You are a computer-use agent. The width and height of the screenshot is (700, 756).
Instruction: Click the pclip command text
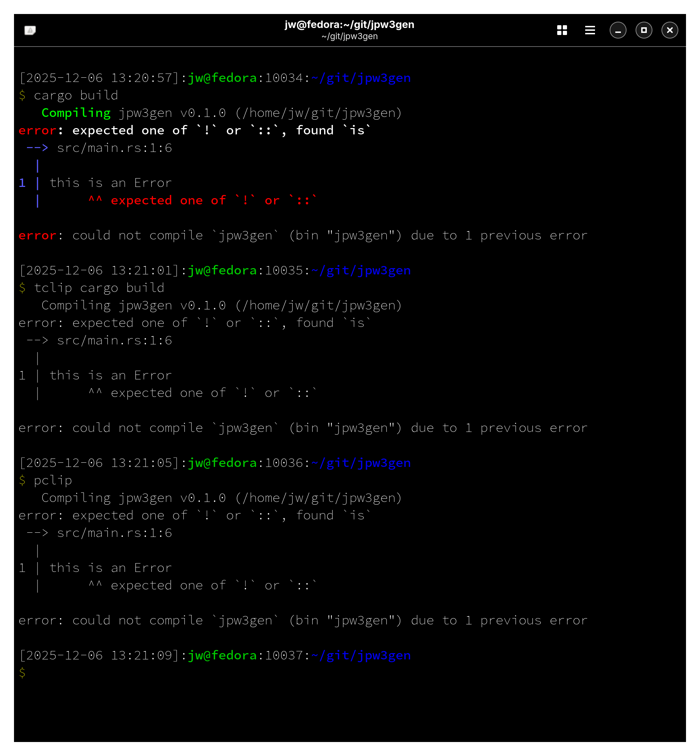coord(52,480)
